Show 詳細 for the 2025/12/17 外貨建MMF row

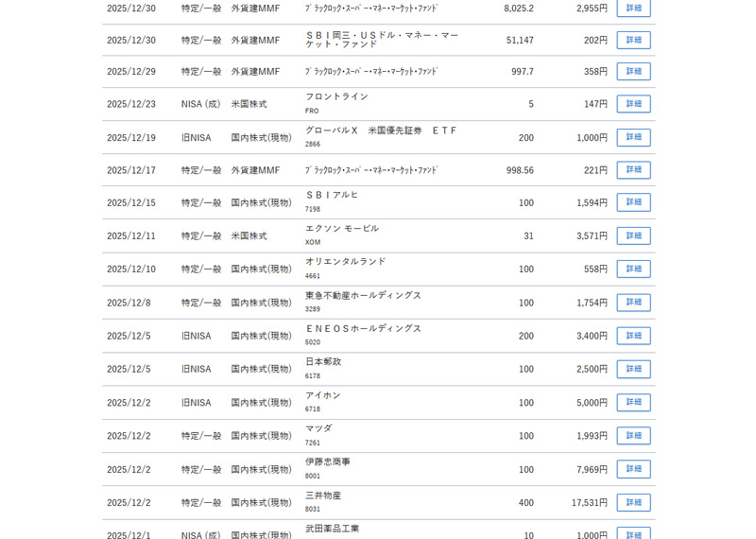[633, 169]
